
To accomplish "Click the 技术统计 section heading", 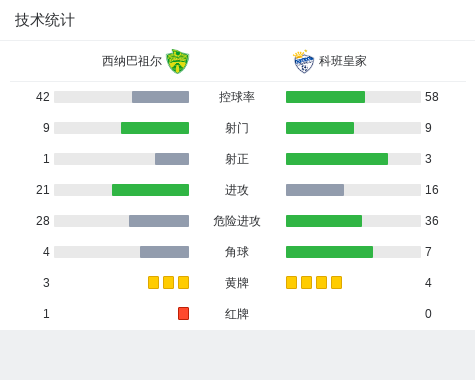I will click(44, 20).
